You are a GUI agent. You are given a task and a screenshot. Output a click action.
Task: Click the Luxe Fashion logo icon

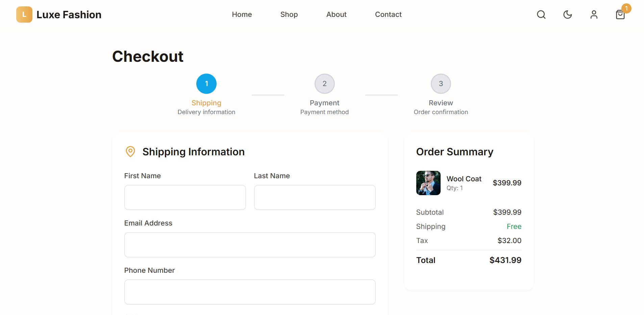[24, 15]
